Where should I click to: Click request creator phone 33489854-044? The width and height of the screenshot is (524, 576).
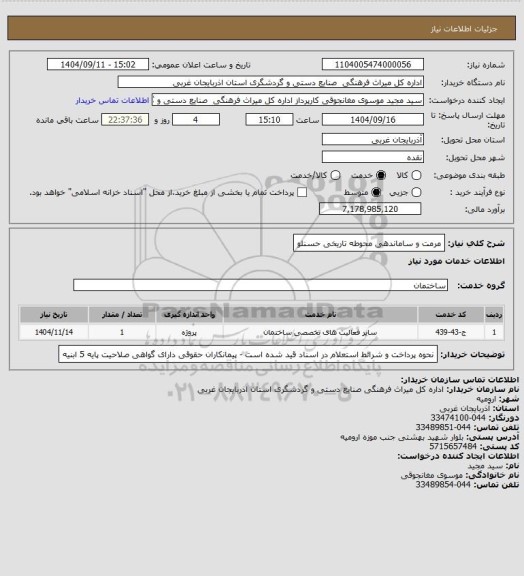[x=443, y=485]
